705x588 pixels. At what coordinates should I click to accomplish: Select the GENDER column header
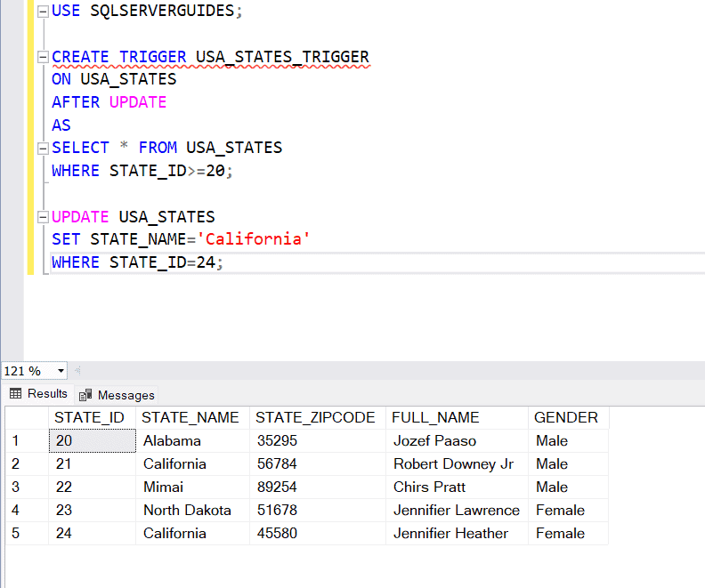tap(568, 418)
